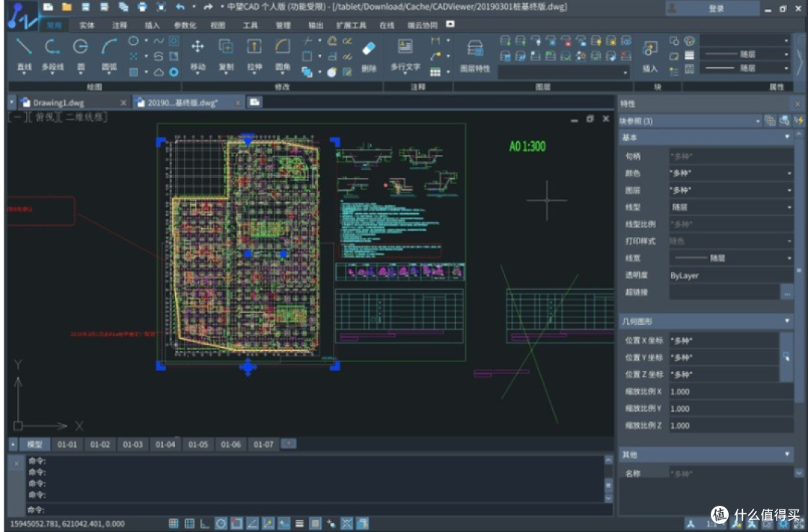Click the Redo arrow in quick access toolbar
This screenshot has width=808, height=532.
tap(208, 7)
